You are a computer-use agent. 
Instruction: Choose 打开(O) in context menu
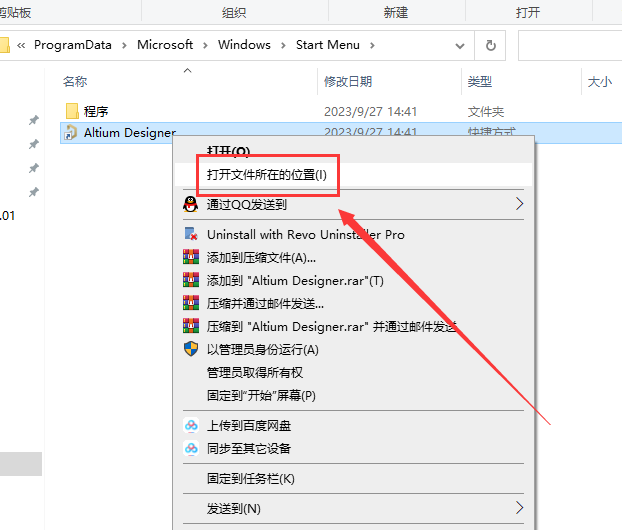click(353, 151)
